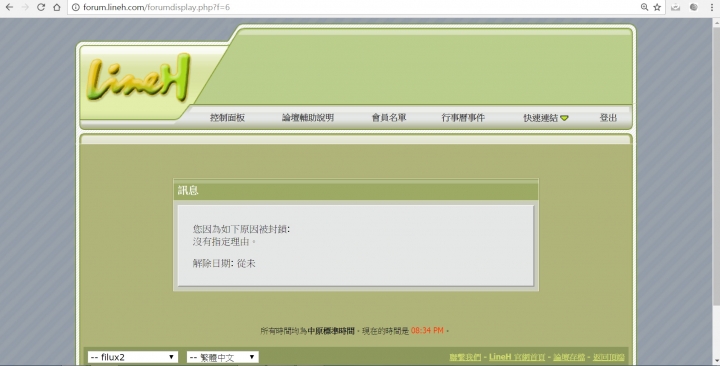
Task: Expand the 快速連結 quick links dropdown
Action: pos(546,118)
